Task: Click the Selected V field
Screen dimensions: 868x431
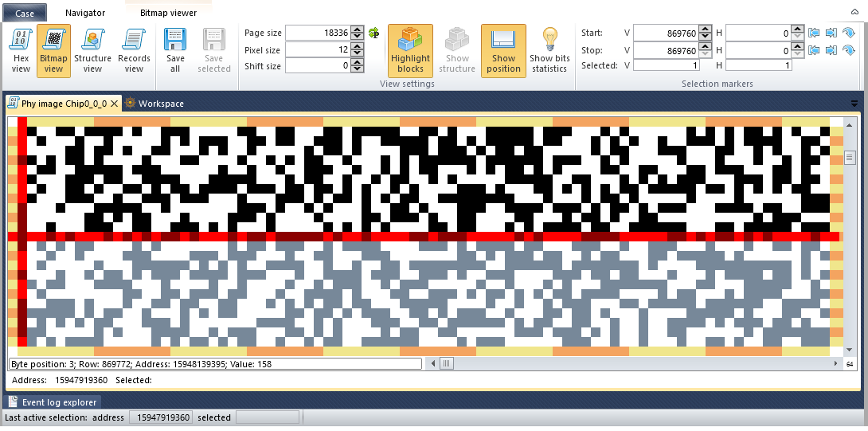Action: point(667,65)
